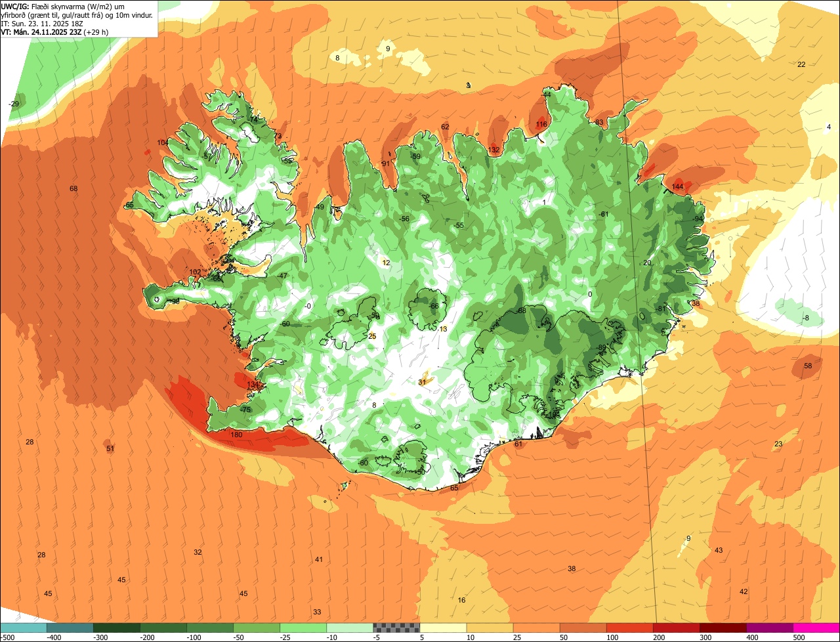The image size is (840, 642).
Task: Pick the purple 400 to 500 legend swatch
Action: click(770, 628)
